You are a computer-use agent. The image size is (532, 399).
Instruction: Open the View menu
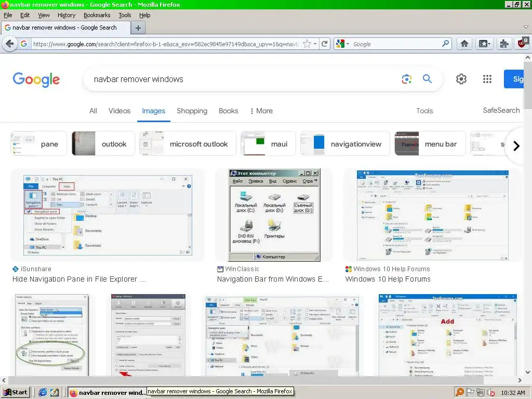tap(44, 15)
